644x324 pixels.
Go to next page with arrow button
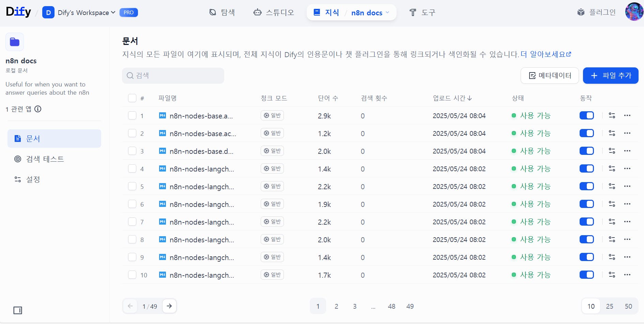pyautogui.click(x=169, y=306)
